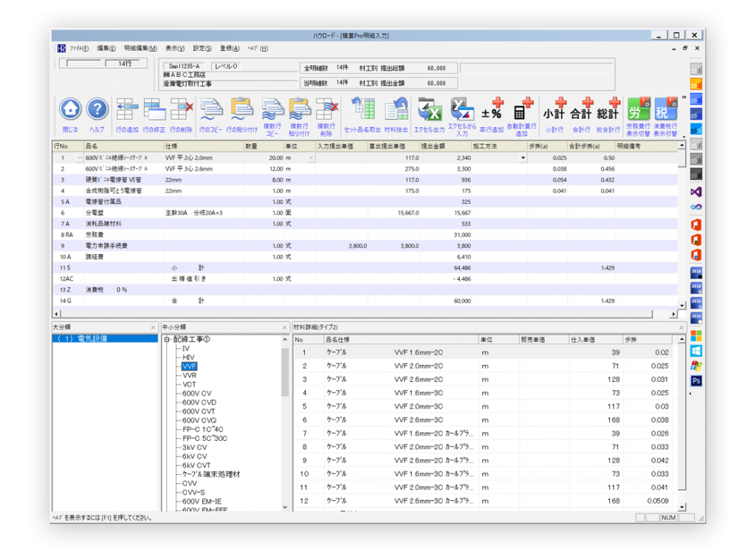Open the 施工方法 dropdown in row 1

(523, 158)
